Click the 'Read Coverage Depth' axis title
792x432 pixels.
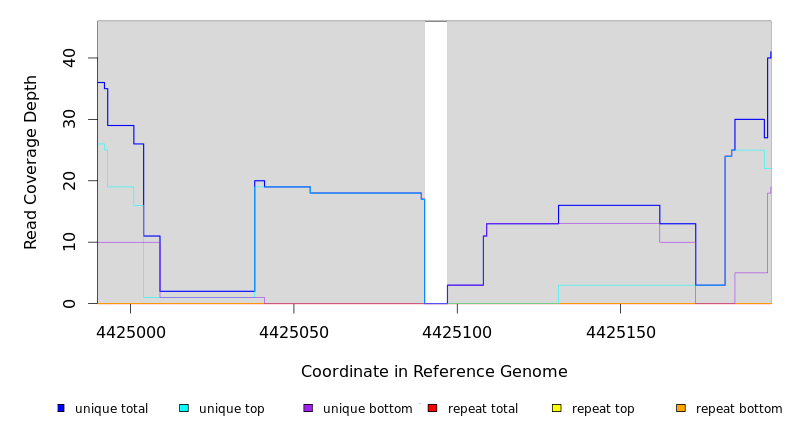click(32, 162)
